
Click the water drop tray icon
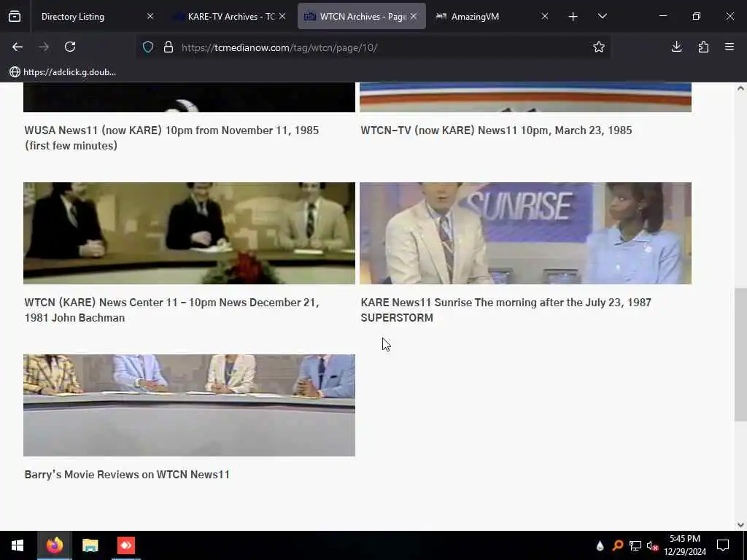600,545
